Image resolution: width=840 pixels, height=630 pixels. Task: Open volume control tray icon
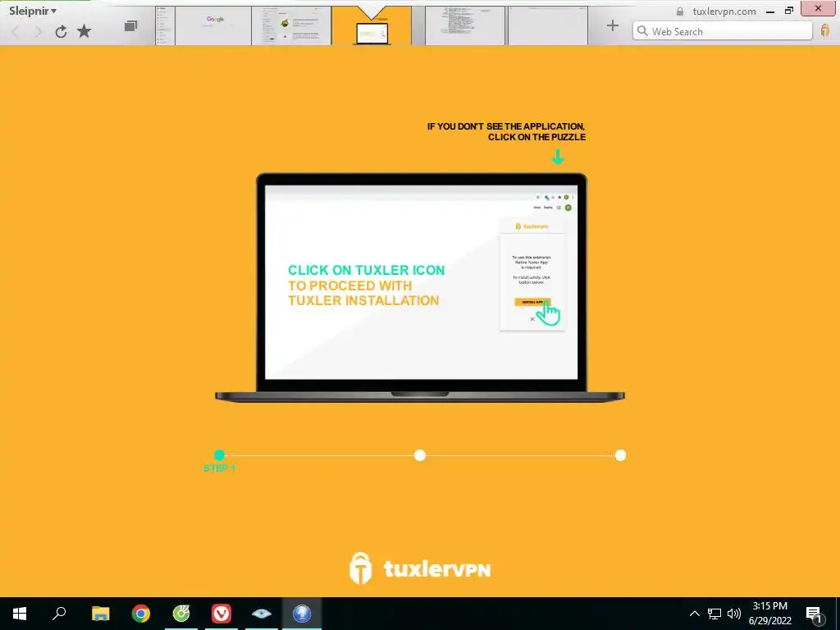pyautogui.click(x=734, y=614)
